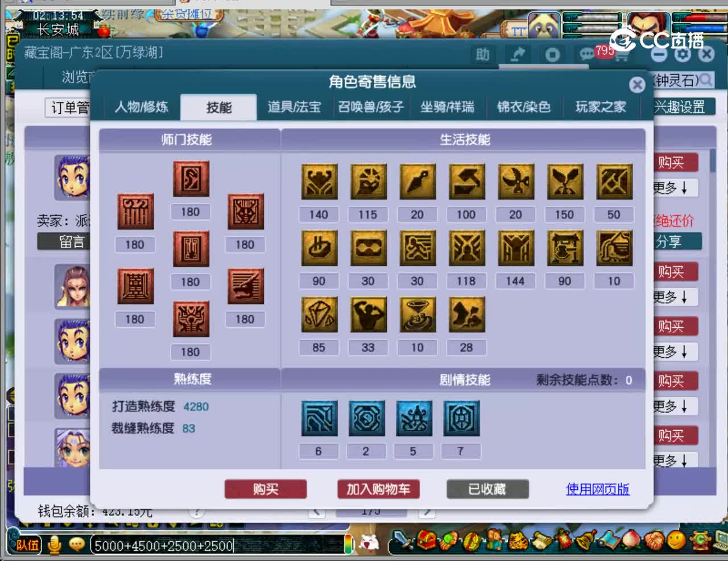Select the story skill icon with level 7
This screenshot has width=728, height=561.
461,418
